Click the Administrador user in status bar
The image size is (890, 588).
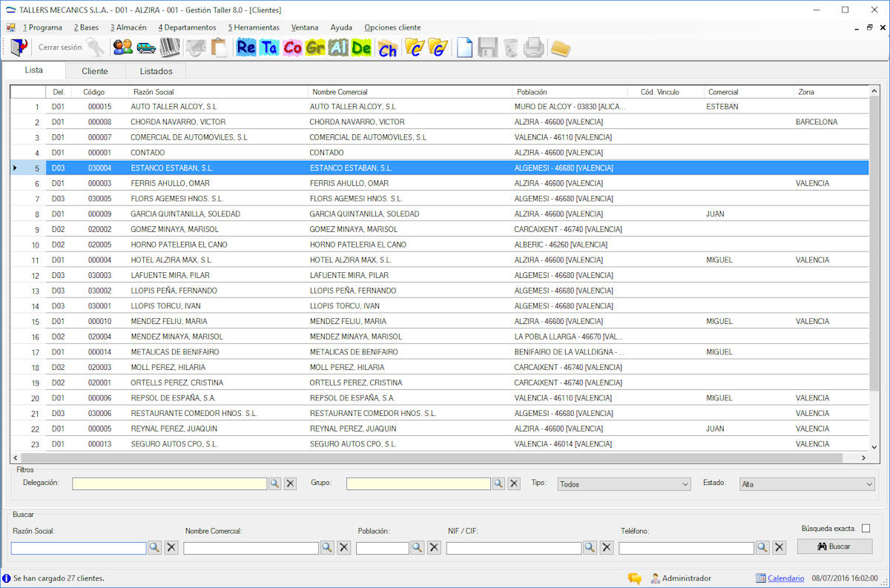(681, 578)
